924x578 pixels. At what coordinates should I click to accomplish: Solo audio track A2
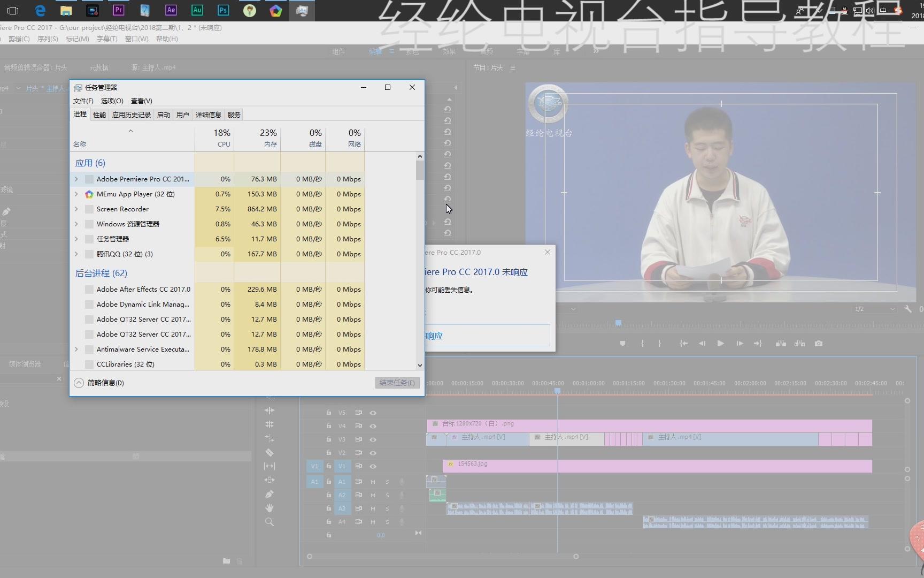click(x=388, y=495)
